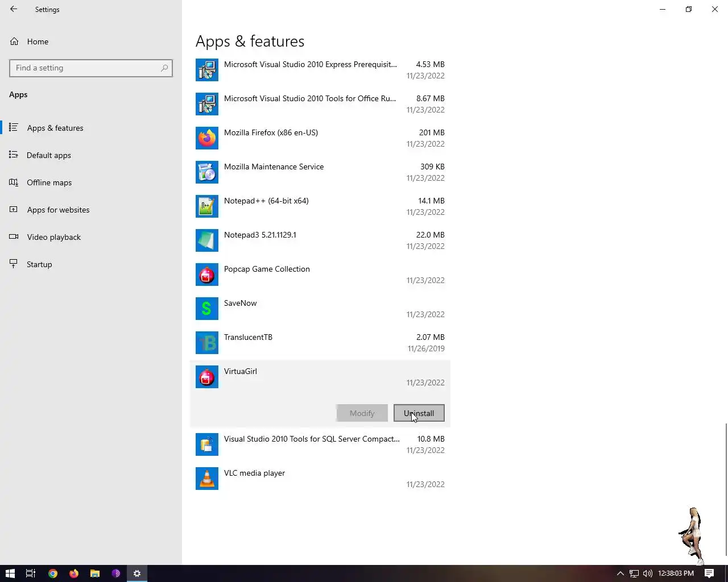The height and width of the screenshot is (582, 728).
Task: Go to Settings Home
Action: click(91, 41)
